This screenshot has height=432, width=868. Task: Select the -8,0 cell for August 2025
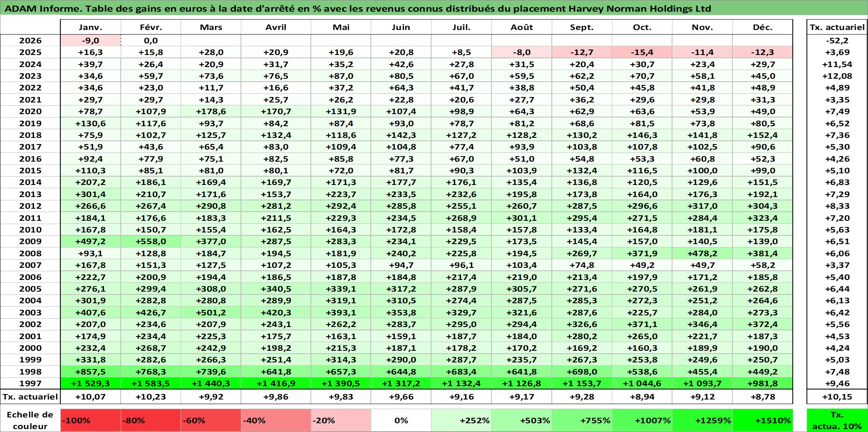coord(521,52)
